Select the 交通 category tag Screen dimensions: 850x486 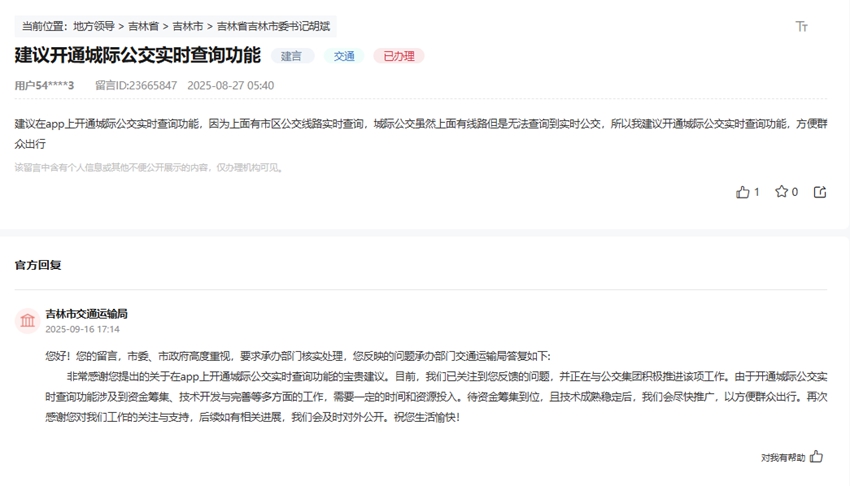pyautogui.click(x=344, y=56)
